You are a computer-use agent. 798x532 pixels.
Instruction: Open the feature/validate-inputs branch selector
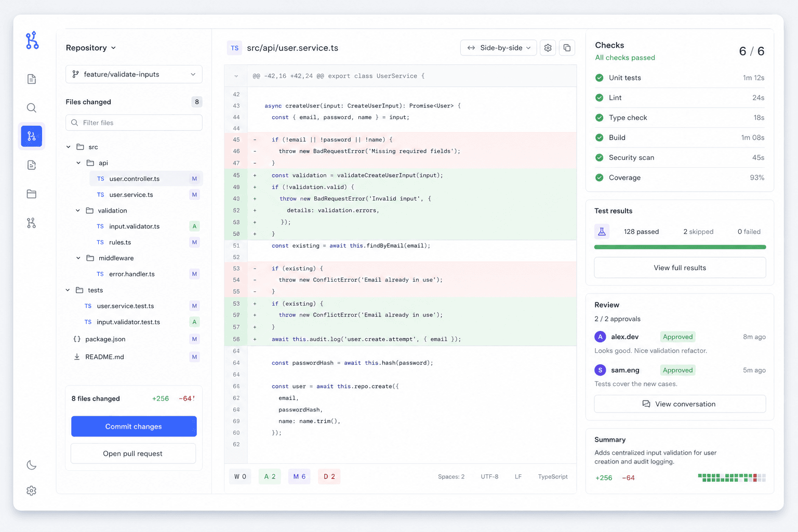(134, 74)
